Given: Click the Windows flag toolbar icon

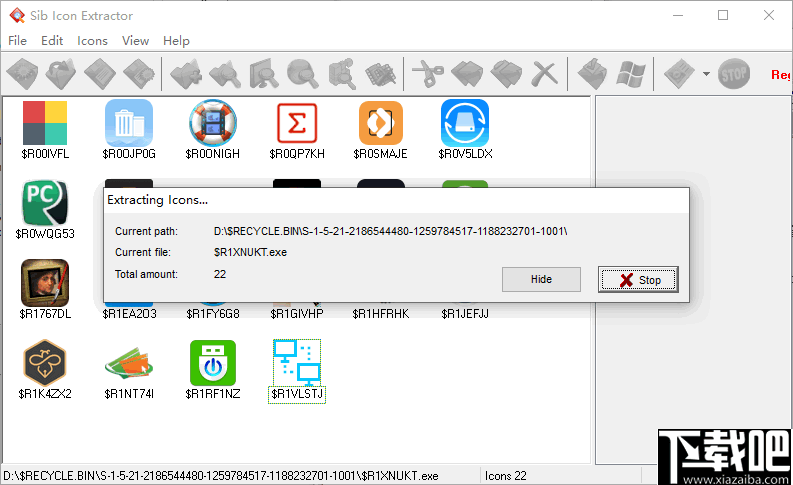Looking at the screenshot, I should tap(631, 74).
